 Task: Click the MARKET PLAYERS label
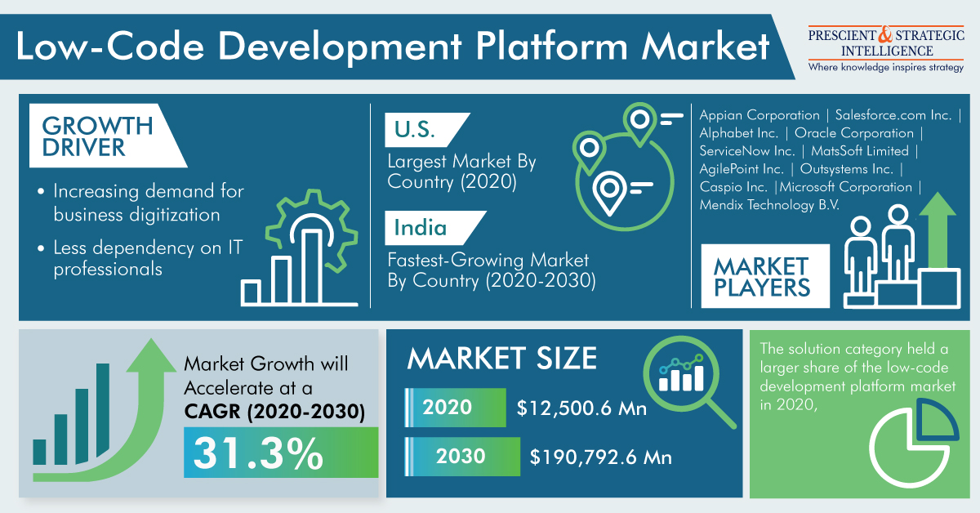[761, 277]
